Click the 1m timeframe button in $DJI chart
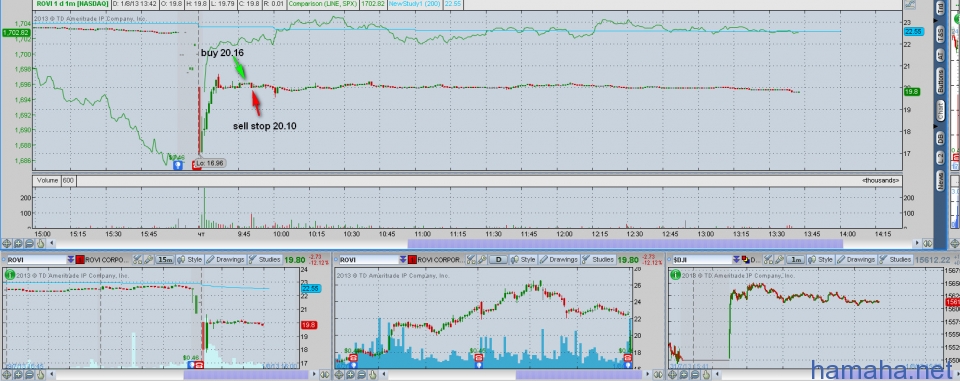This screenshot has width=960, height=381. click(796, 260)
